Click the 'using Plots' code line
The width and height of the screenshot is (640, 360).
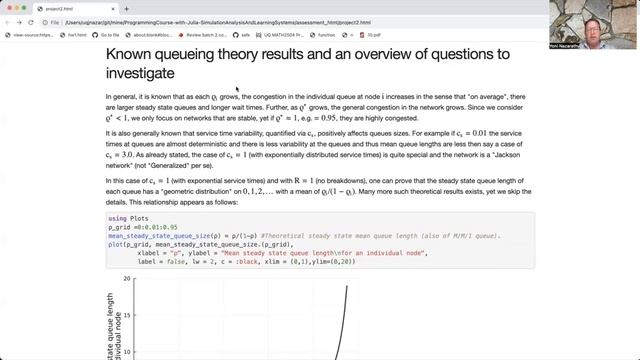tap(128, 219)
